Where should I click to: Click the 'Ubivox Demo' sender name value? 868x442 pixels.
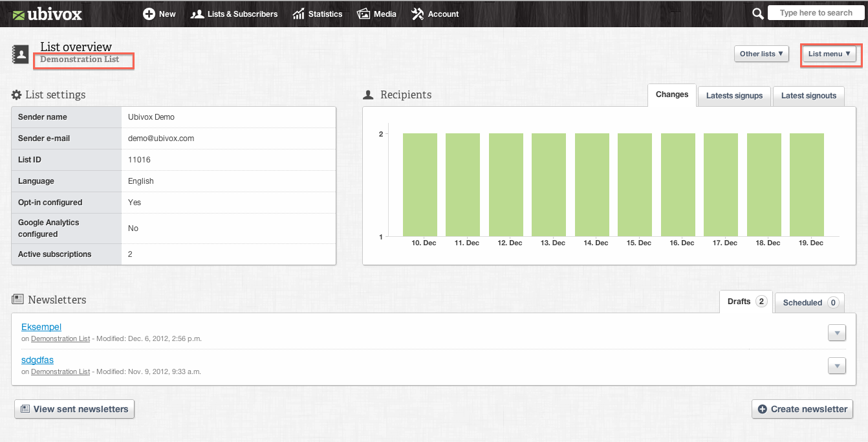coord(151,117)
